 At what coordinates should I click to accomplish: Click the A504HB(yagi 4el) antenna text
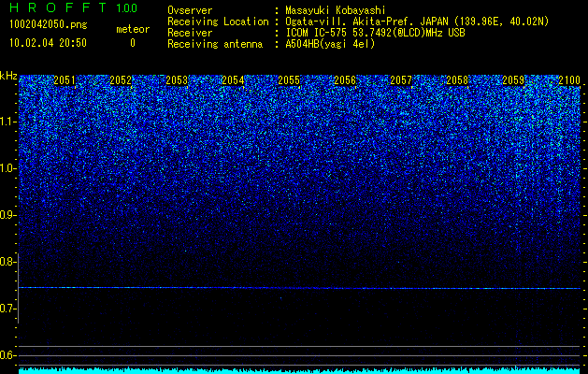[330, 44]
